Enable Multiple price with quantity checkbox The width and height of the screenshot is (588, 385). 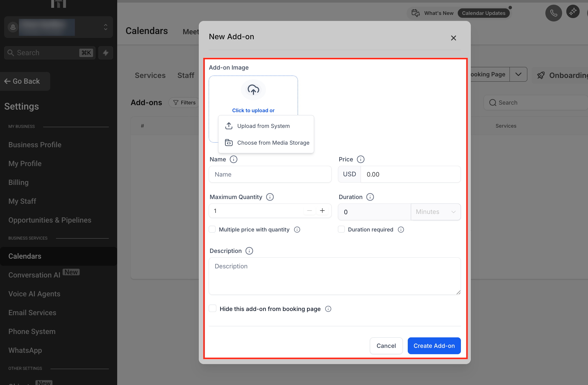click(212, 229)
